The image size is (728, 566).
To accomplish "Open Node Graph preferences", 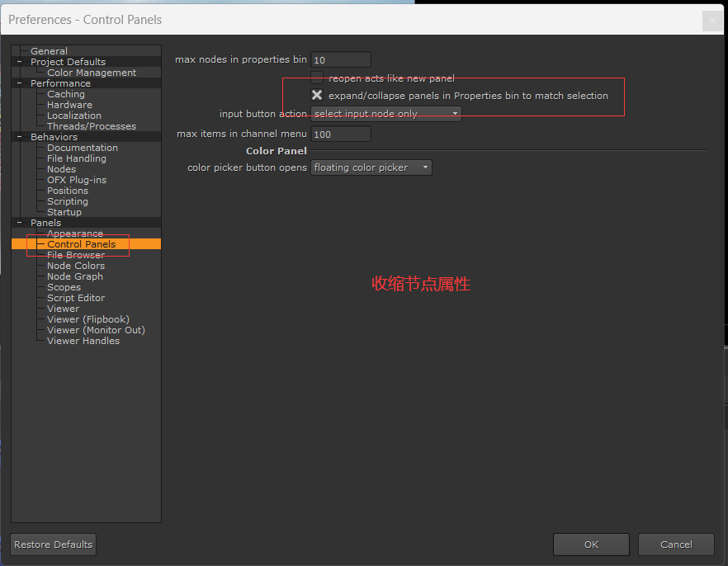I will point(75,276).
